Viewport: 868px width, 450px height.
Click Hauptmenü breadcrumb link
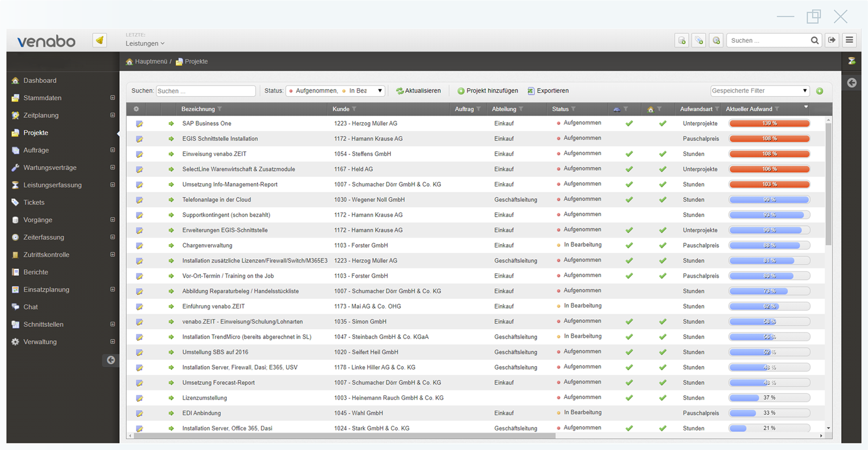[x=151, y=61]
